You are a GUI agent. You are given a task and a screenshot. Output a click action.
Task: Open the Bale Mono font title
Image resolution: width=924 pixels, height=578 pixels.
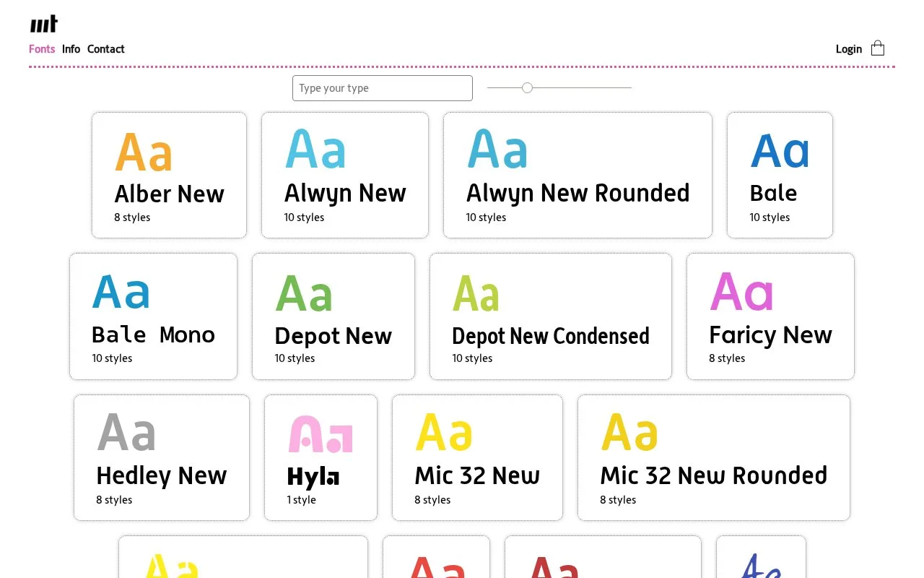[x=153, y=335]
